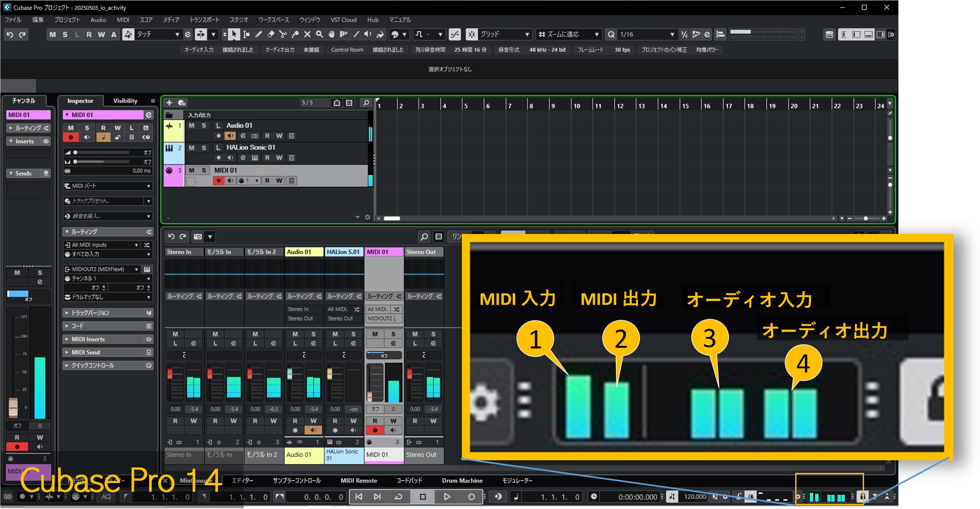Click the Record button in the transport
980x509 pixels.
471,497
